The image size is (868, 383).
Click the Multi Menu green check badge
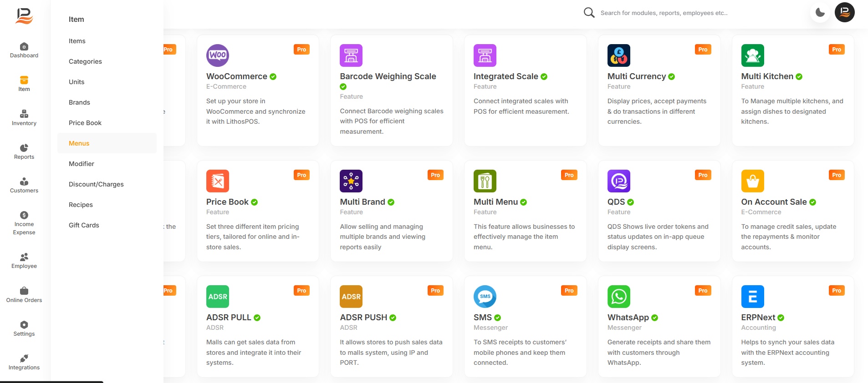pos(524,202)
